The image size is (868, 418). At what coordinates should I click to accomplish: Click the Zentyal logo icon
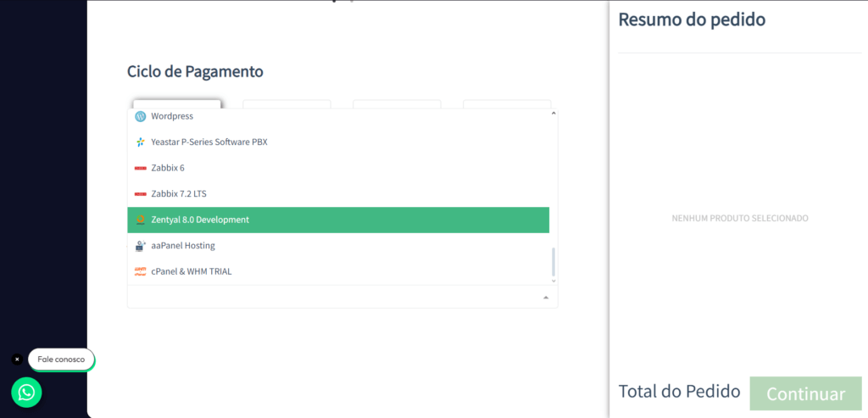tap(140, 220)
